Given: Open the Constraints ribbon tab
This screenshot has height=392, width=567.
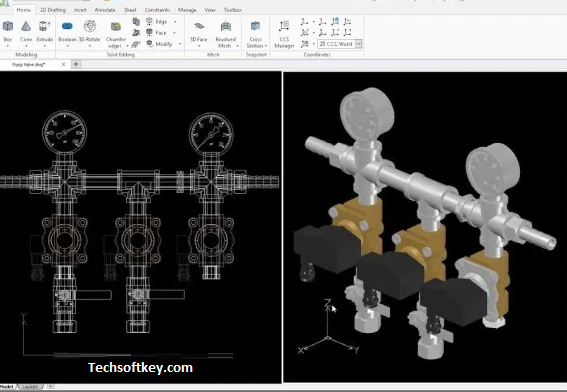Looking at the screenshot, I should 157,10.
